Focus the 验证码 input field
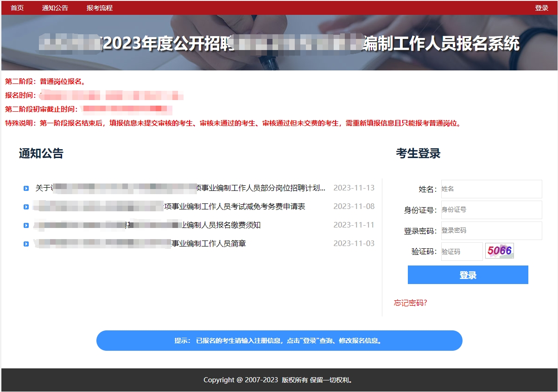The height and width of the screenshot is (392, 558). 462,252
